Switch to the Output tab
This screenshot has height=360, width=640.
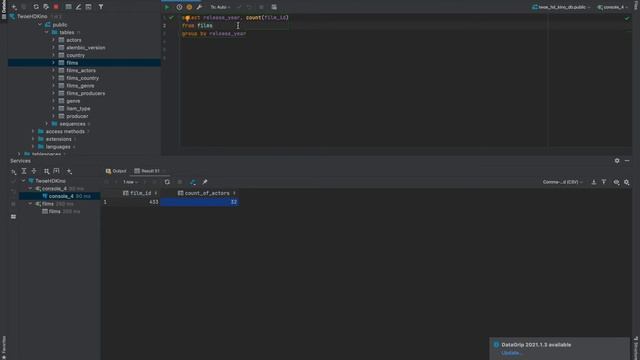click(x=116, y=171)
